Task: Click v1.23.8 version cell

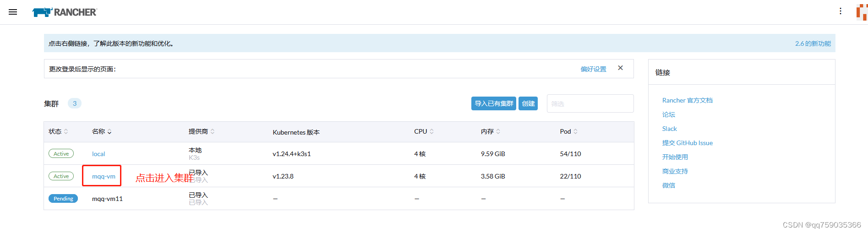Action: (x=283, y=176)
